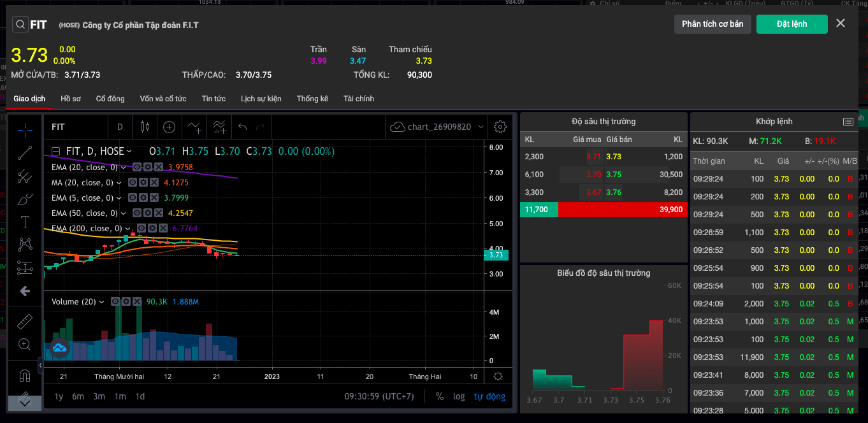Switch to the Tài chính tab
Viewport: 868px width, 423px height.
pyautogui.click(x=358, y=99)
